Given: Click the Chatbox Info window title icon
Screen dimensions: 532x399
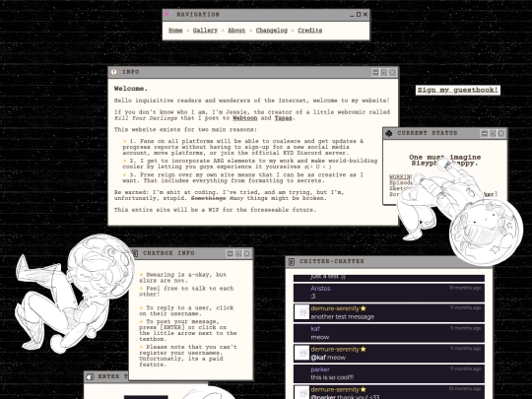Looking at the screenshot, I should tap(135, 253).
